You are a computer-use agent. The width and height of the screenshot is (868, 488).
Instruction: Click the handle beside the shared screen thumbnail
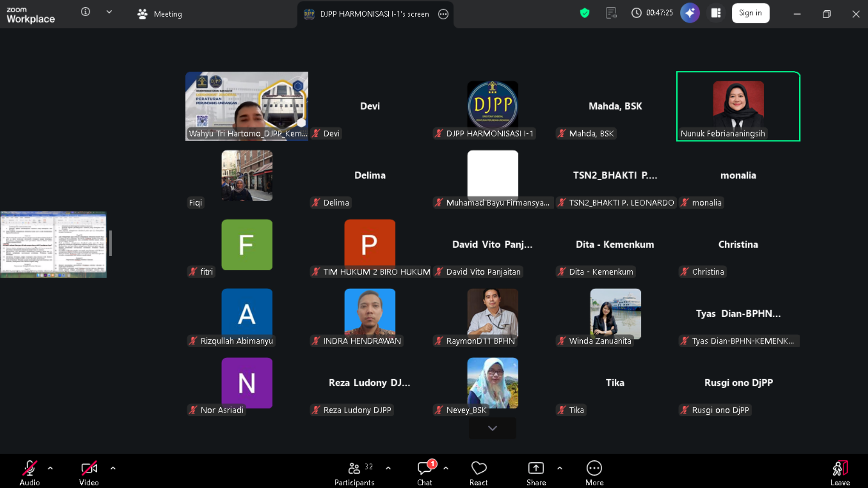coord(110,243)
